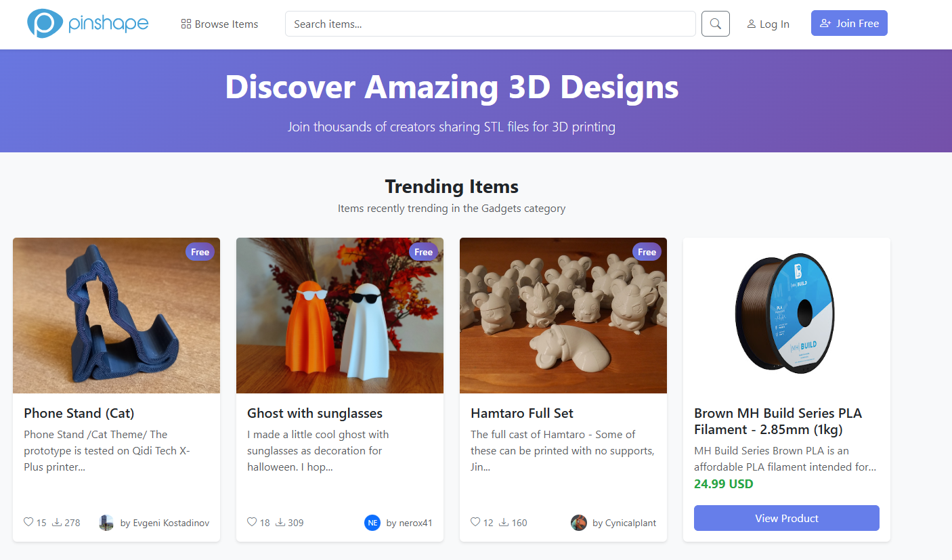Click nerox41's blue NE avatar
The image size is (952, 560).
pos(372,523)
